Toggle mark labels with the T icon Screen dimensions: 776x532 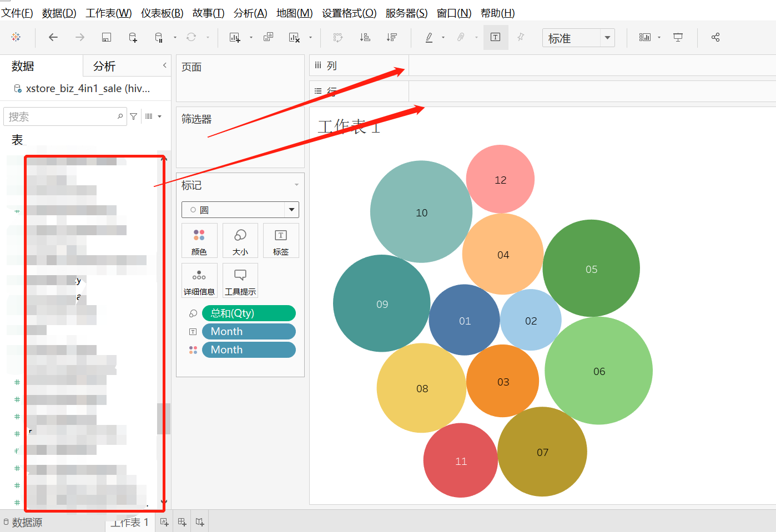[x=495, y=37]
